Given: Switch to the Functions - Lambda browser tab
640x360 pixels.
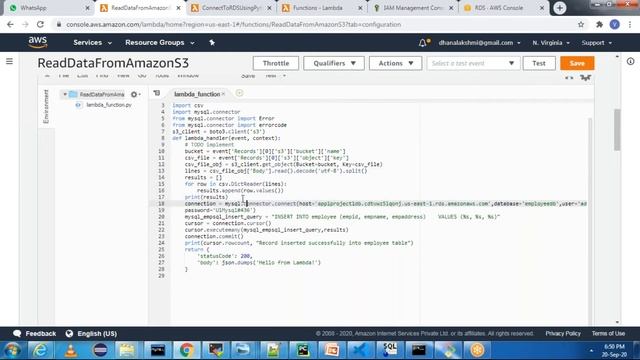Looking at the screenshot, I should tap(322, 8).
